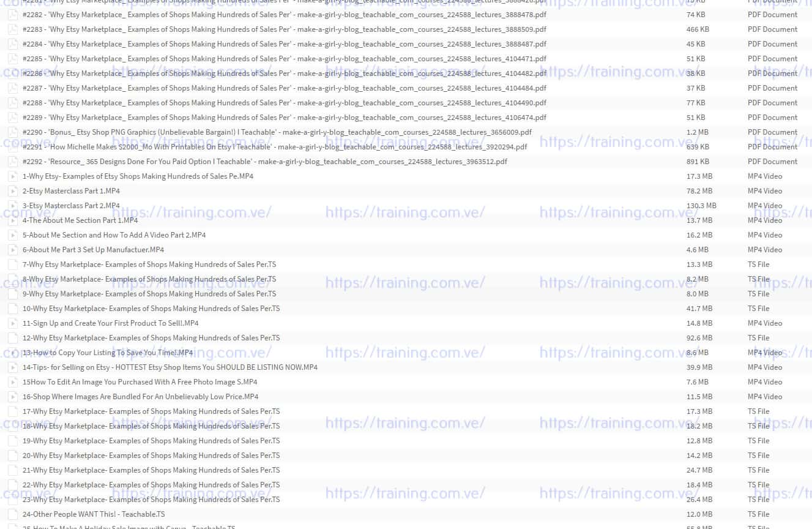Image resolution: width=812 pixels, height=529 pixels.
Task: Click the PDF icon for #2291 How Michelle Makes $2000
Action: click(x=12, y=147)
